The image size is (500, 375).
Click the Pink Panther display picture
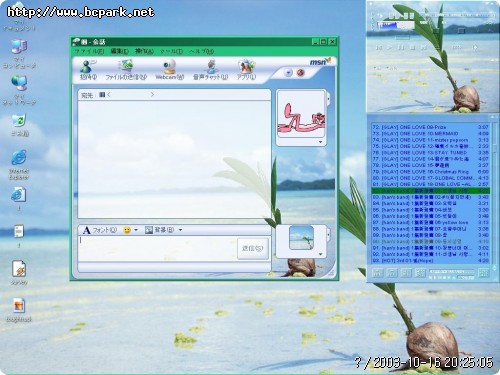tap(301, 114)
